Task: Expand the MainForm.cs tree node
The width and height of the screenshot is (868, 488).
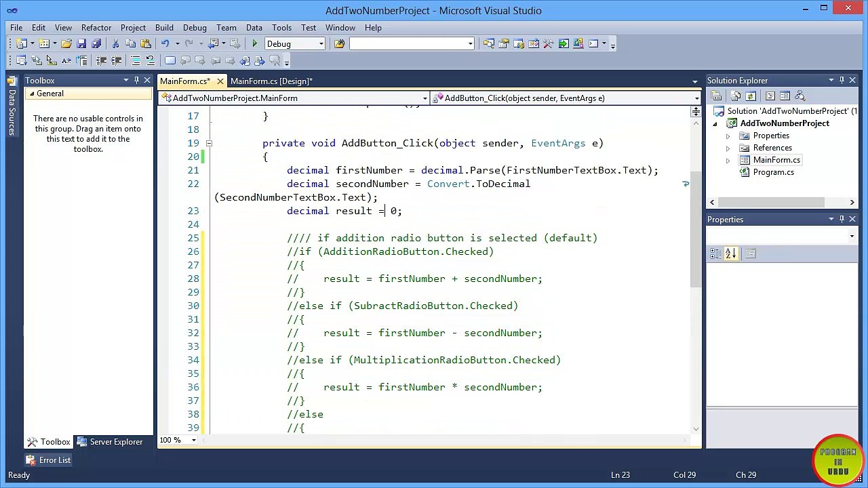Action: click(x=728, y=160)
